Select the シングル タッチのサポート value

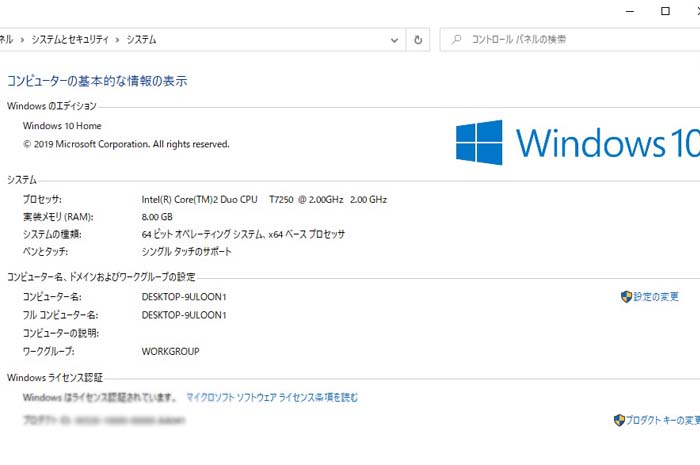click(187, 252)
